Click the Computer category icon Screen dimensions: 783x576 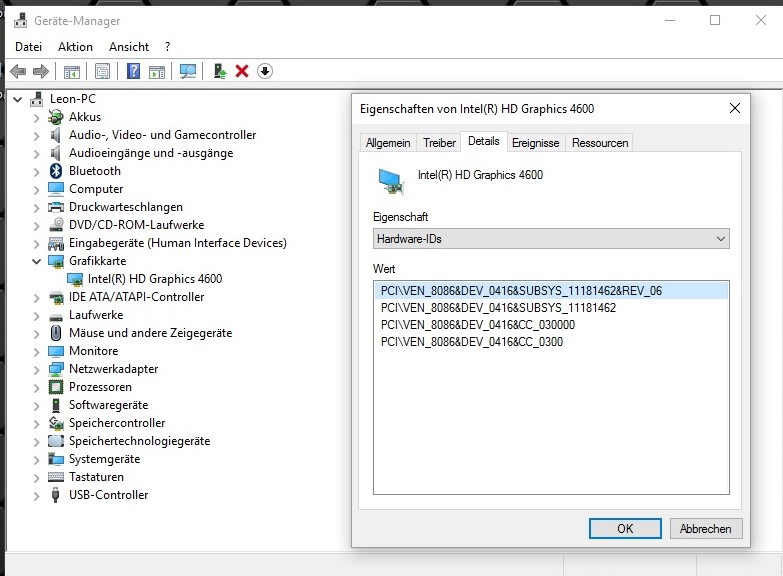(x=56, y=189)
